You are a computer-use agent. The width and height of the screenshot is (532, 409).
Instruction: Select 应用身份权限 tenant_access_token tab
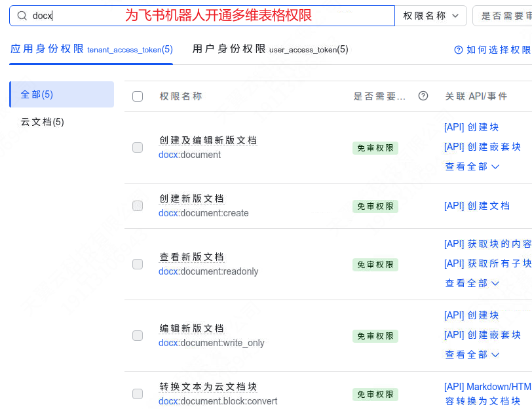[91, 49]
